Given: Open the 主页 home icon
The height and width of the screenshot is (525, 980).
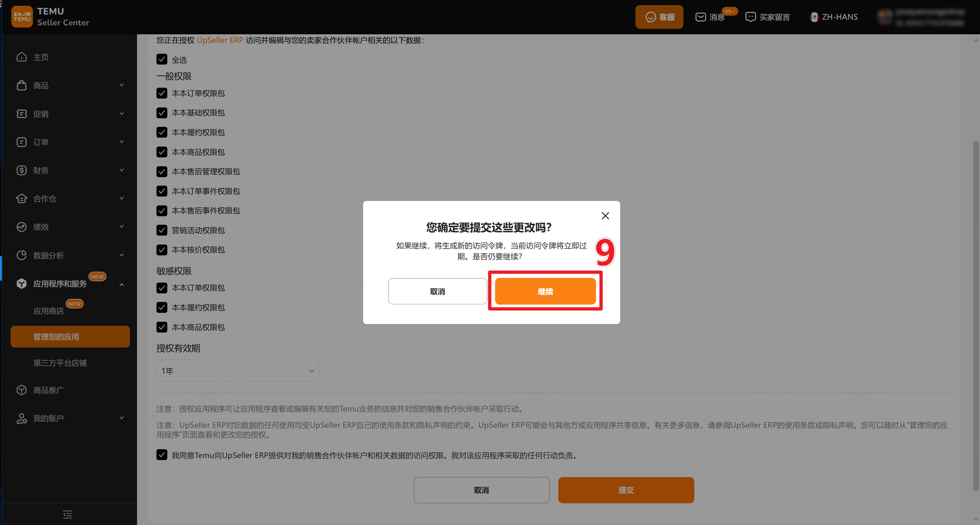Looking at the screenshot, I should click(22, 57).
